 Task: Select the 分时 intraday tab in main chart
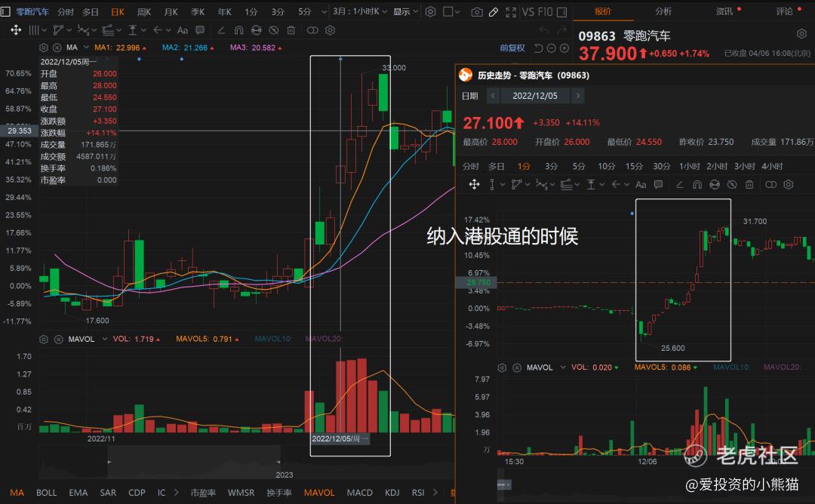[66, 11]
